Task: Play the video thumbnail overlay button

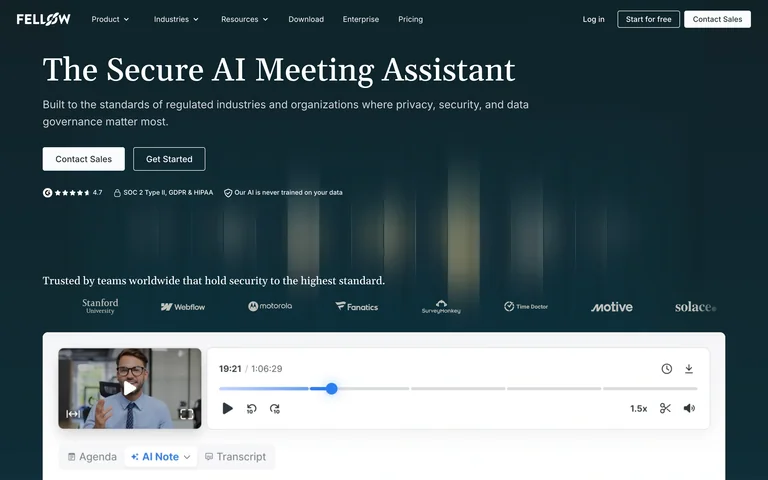Action: (129, 388)
